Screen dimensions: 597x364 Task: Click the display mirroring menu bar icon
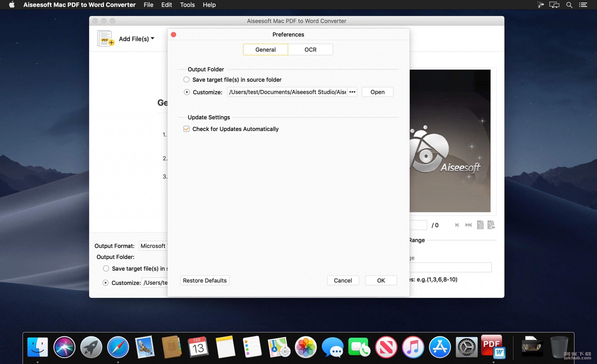pyautogui.click(x=554, y=5)
